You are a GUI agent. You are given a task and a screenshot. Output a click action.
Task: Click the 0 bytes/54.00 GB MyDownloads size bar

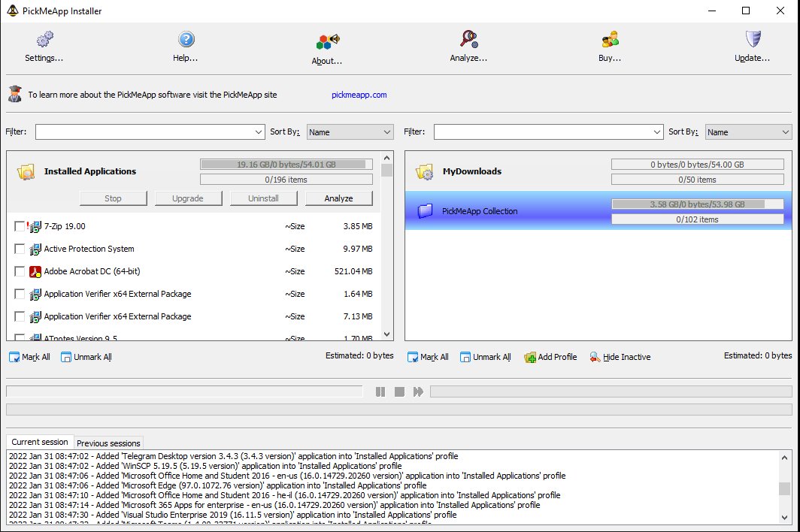click(698, 165)
